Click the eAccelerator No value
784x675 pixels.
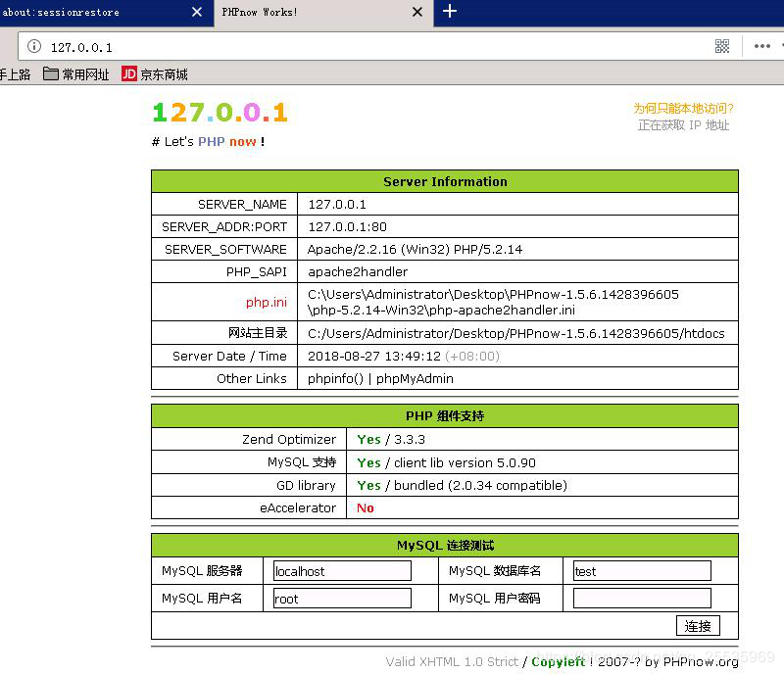tap(365, 508)
